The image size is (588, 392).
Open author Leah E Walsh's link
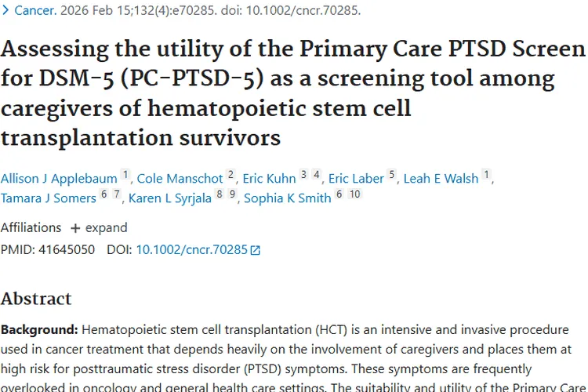point(441,178)
